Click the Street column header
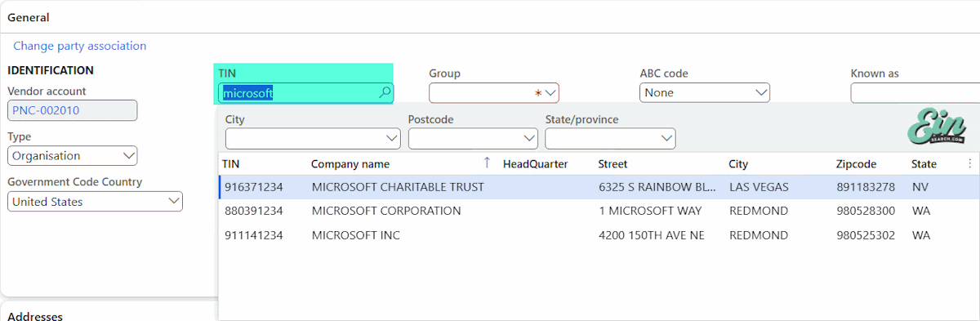 (x=612, y=164)
